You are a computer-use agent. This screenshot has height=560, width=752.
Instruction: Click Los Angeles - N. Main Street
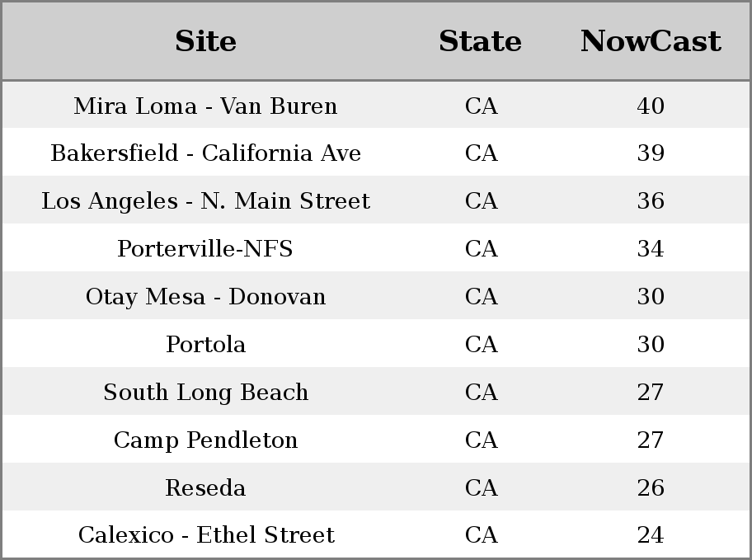[206, 201]
